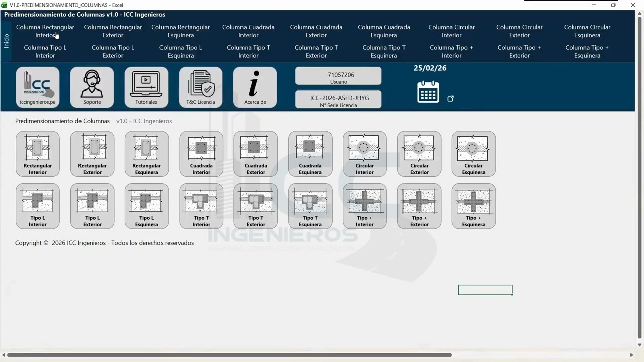Viewport: 644px width, 362px height.
Task: Click Columna Tipo + Exterior menu item
Action: pos(519,51)
